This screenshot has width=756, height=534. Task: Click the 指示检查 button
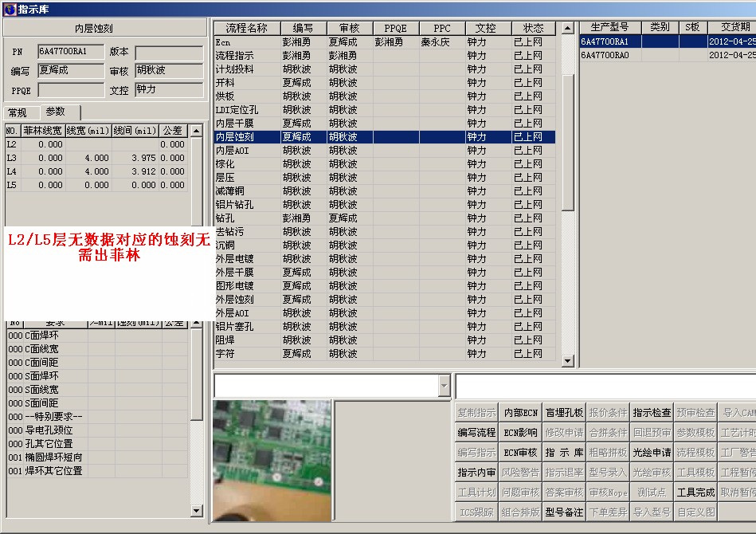coord(652,413)
